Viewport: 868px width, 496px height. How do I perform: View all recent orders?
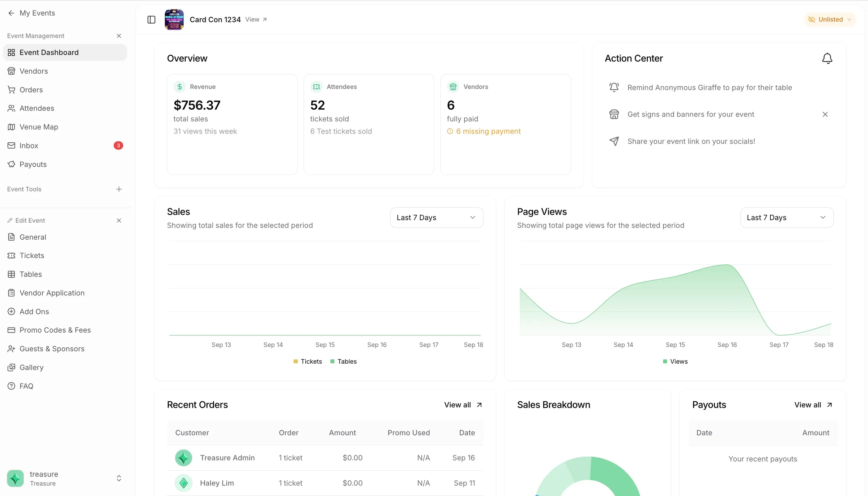tap(463, 405)
